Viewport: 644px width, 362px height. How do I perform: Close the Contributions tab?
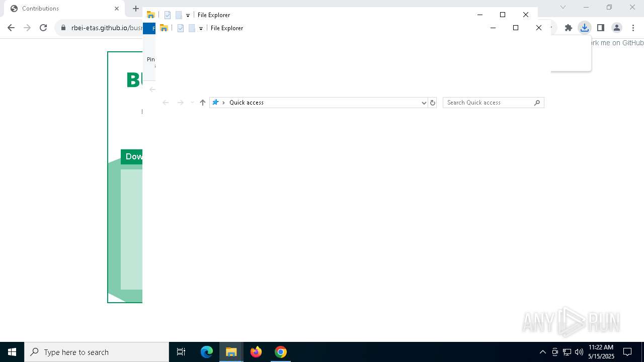(117, 9)
